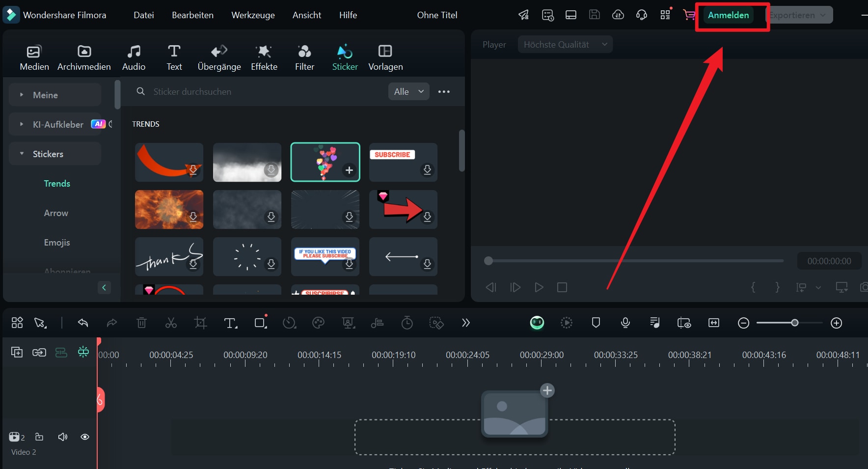Open the shopping cart icon
868x469 pixels.
[689, 15]
